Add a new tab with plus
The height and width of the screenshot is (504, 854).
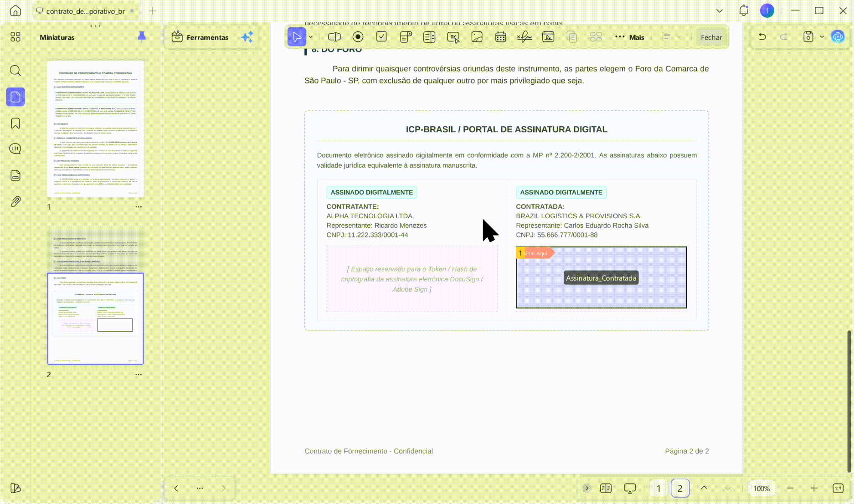tap(153, 10)
